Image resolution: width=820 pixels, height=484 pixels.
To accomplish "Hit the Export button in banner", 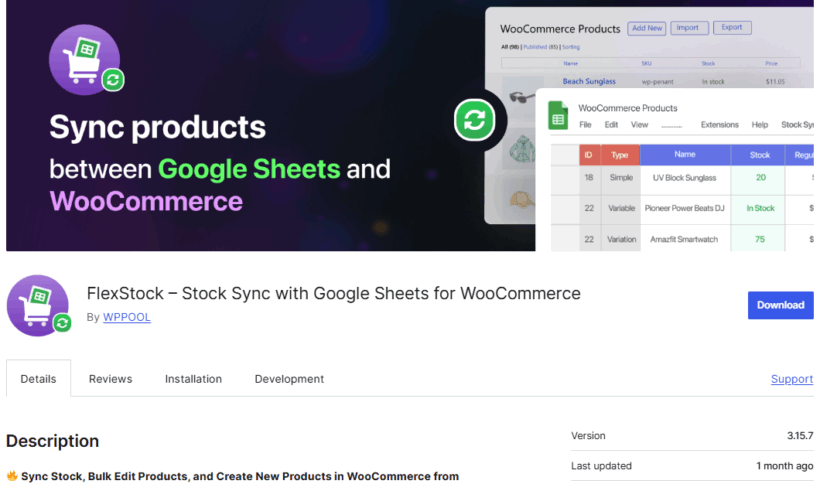I will [731, 28].
